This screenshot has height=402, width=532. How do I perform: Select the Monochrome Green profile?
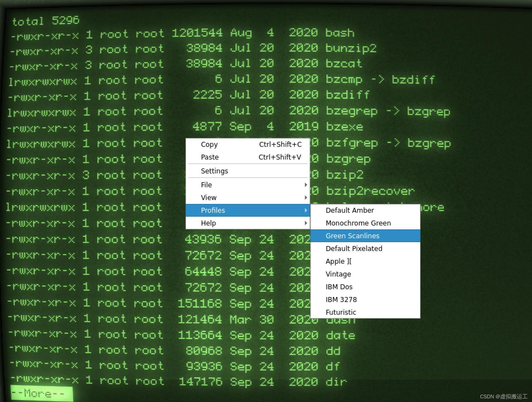click(x=365, y=223)
